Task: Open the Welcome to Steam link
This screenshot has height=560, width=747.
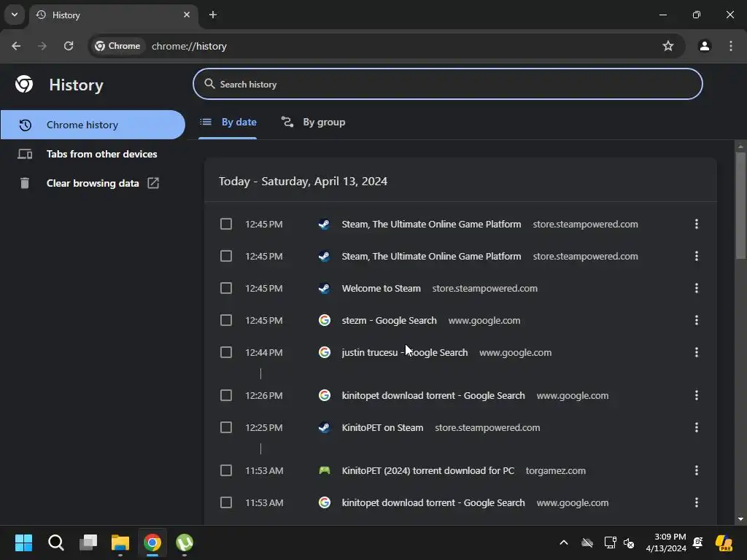Action: [x=381, y=289]
